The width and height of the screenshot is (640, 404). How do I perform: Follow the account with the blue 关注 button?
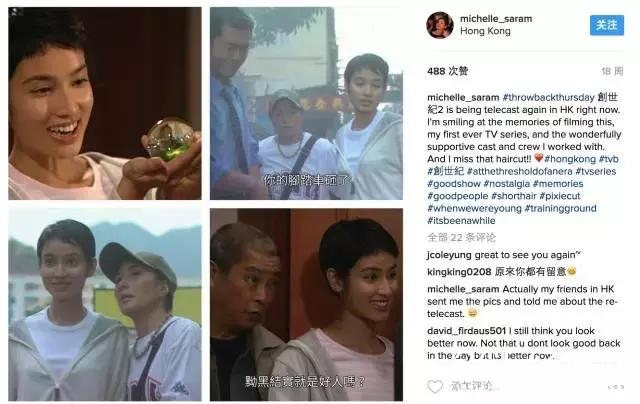click(607, 25)
